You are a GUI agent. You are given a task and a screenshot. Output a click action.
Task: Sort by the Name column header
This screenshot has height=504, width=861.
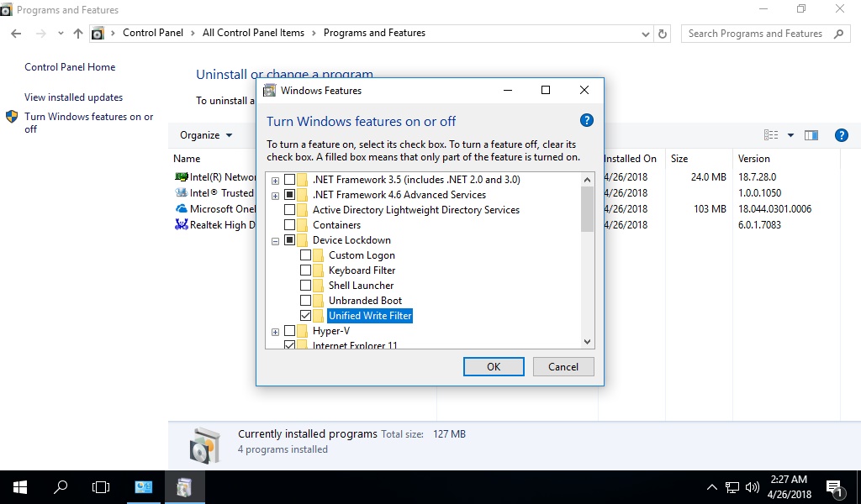pos(187,159)
